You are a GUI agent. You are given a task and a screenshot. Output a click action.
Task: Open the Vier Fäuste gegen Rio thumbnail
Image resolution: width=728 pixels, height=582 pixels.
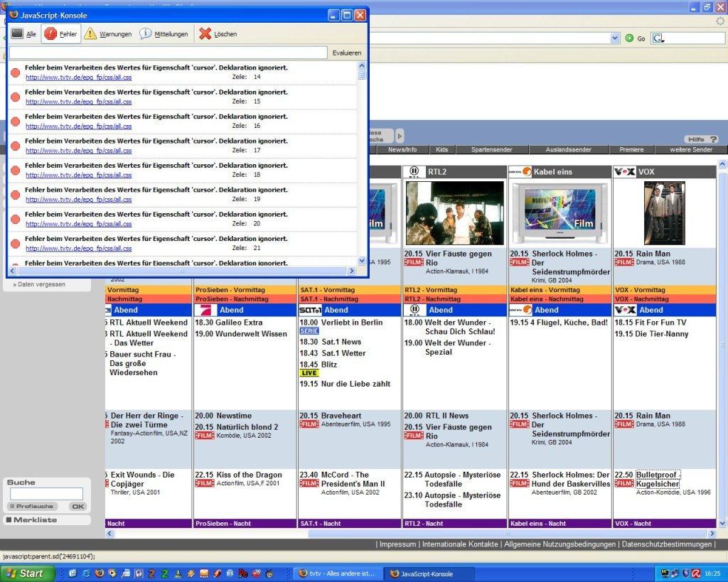click(x=454, y=212)
